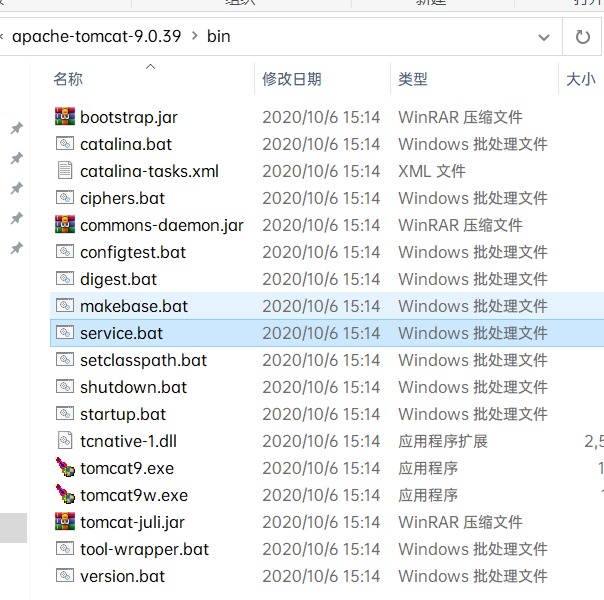Screen dimensions: 604x600
Task: Refresh the folder with the reload icon
Action: click(x=582, y=37)
